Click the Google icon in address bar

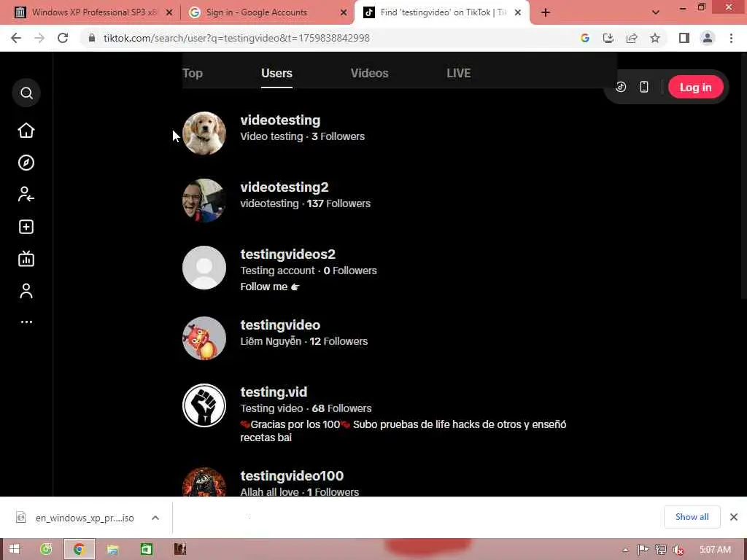pyautogui.click(x=585, y=38)
